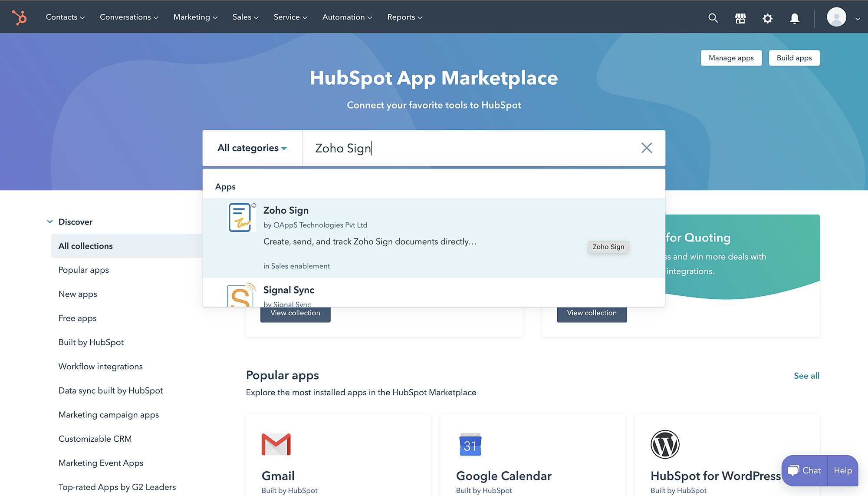This screenshot has height=496, width=868.
Task: Expand the Marketing menu
Action: pos(195,17)
